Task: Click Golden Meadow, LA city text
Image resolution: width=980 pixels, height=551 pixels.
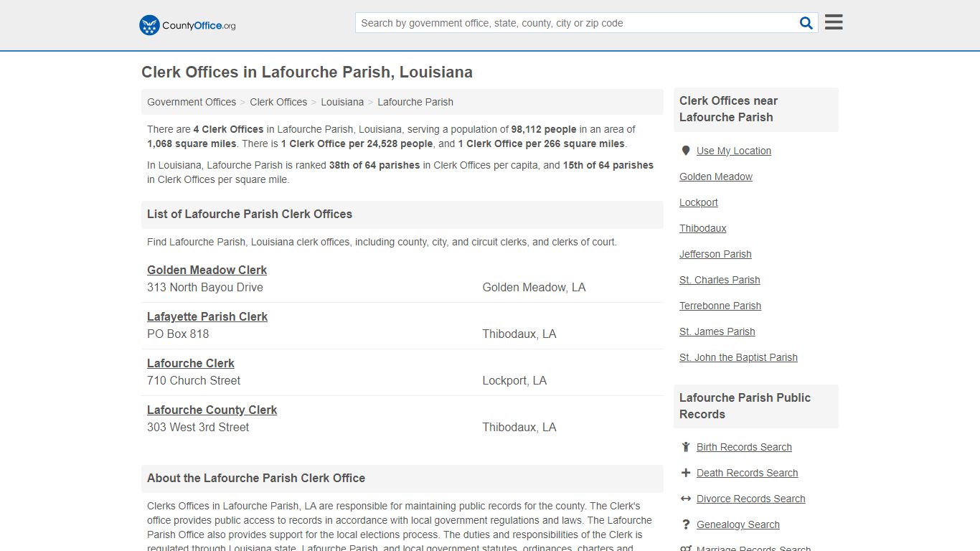Action: pyautogui.click(x=534, y=287)
